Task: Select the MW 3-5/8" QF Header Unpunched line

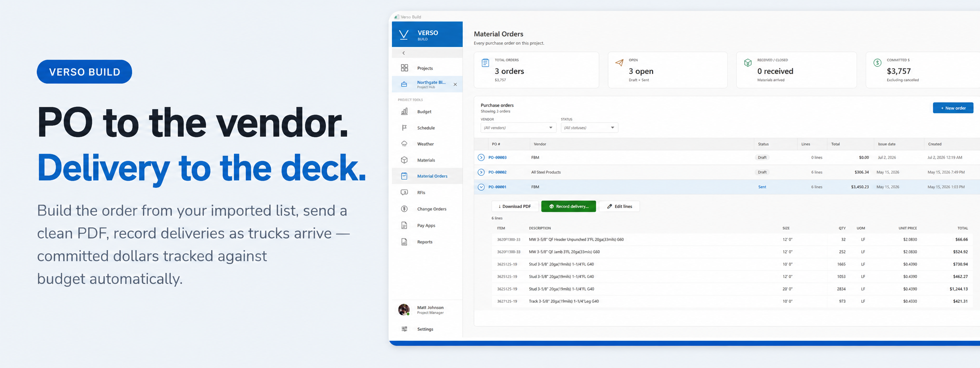Action: point(576,240)
